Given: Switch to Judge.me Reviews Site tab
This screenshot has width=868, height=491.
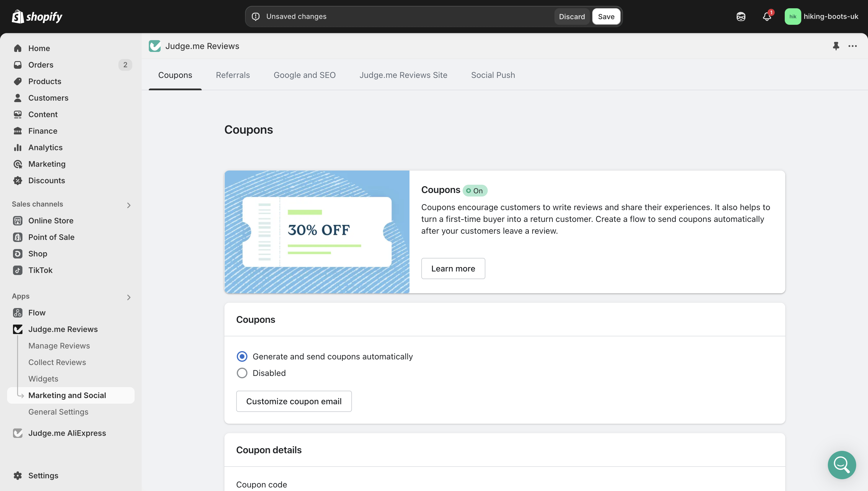Looking at the screenshot, I should point(403,75).
